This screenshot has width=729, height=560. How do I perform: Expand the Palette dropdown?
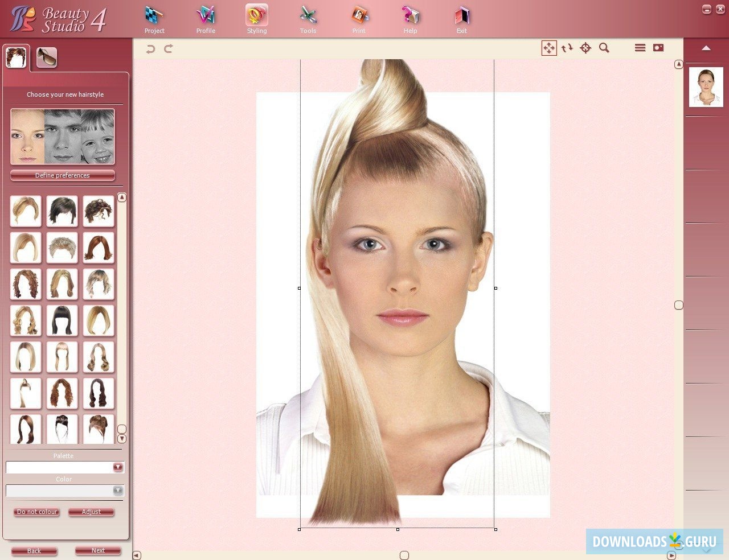pyautogui.click(x=118, y=467)
